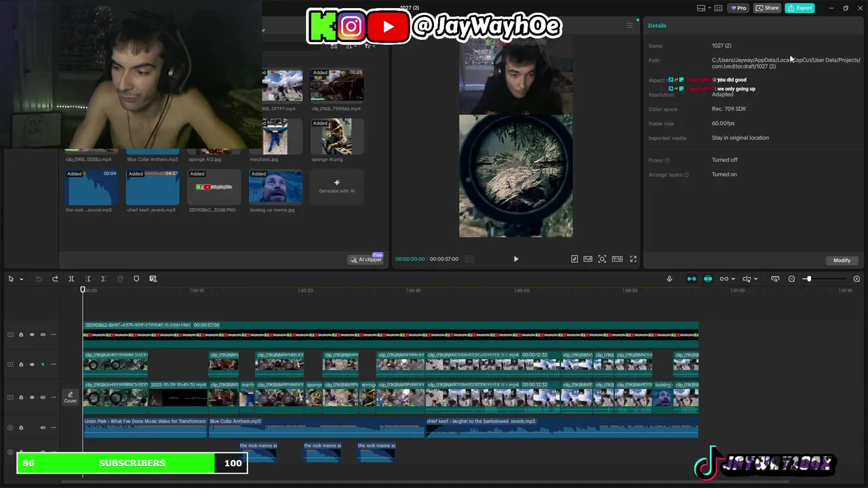Click the Arrange layers info icon
Screen dimensions: 868x488
(686, 175)
